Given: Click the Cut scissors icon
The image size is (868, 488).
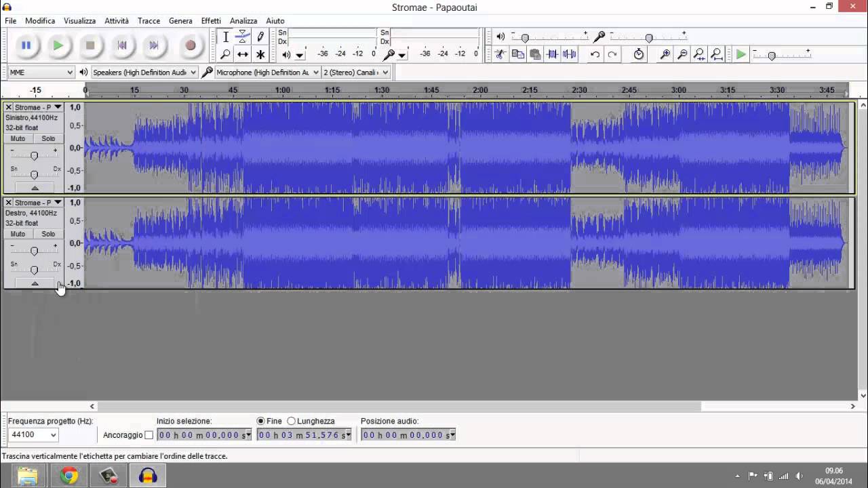Looking at the screenshot, I should pos(500,54).
